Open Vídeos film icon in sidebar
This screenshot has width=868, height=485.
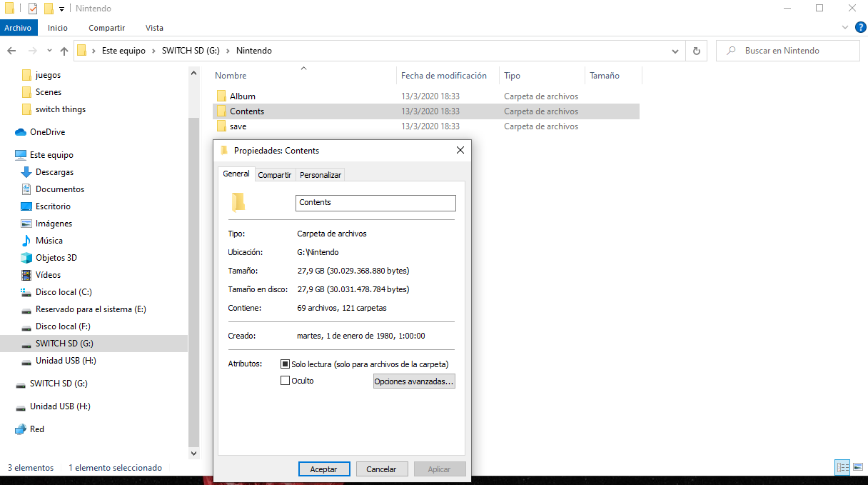26,275
